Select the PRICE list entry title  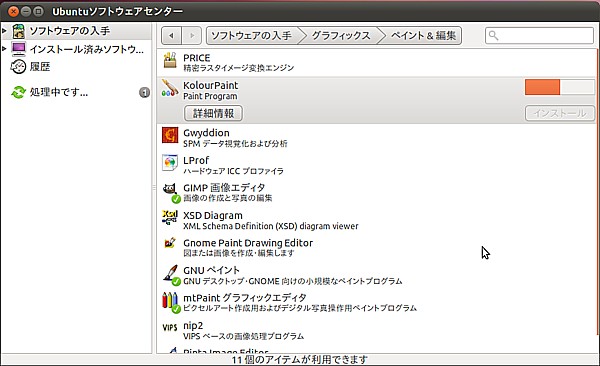pos(197,58)
